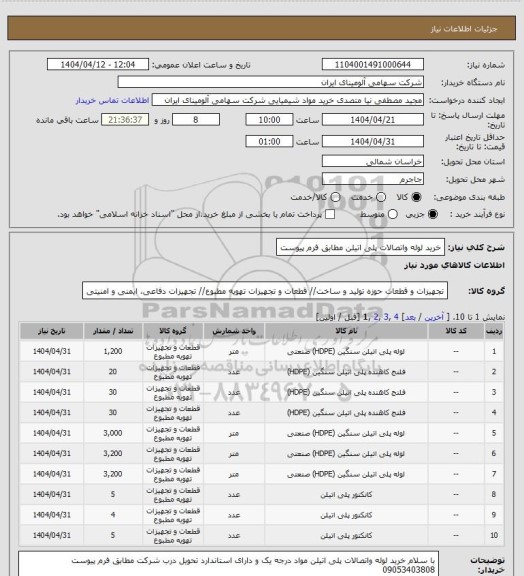524x576 pixels.
Task: Click delivery province field خراسان شمالی
Action: 373,161
